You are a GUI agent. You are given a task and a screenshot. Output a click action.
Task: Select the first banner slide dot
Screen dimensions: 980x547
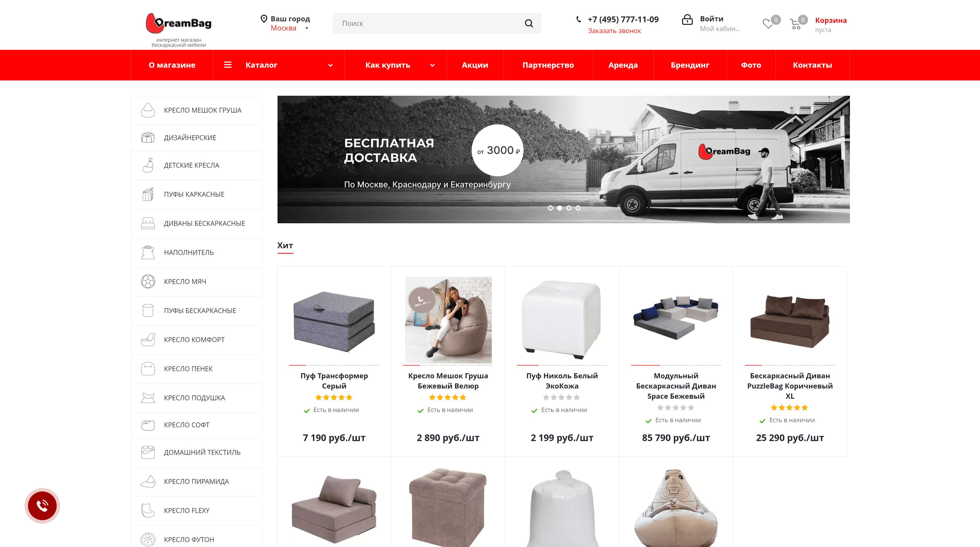coord(550,208)
